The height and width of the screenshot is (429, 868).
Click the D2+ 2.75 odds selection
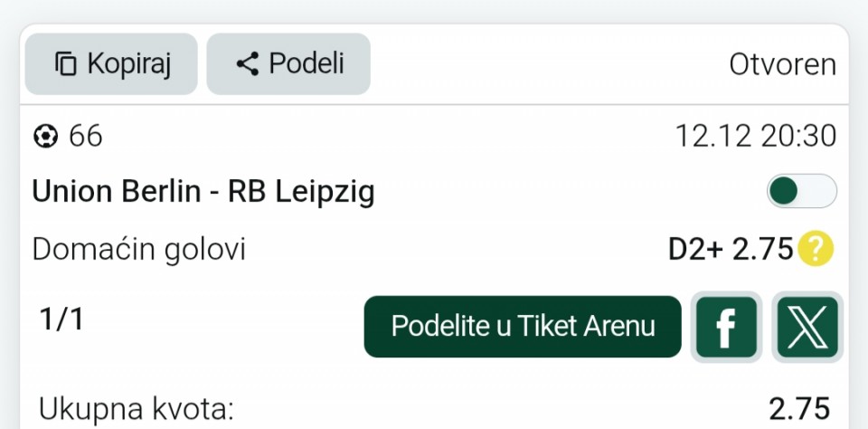pyautogui.click(x=731, y=249)
